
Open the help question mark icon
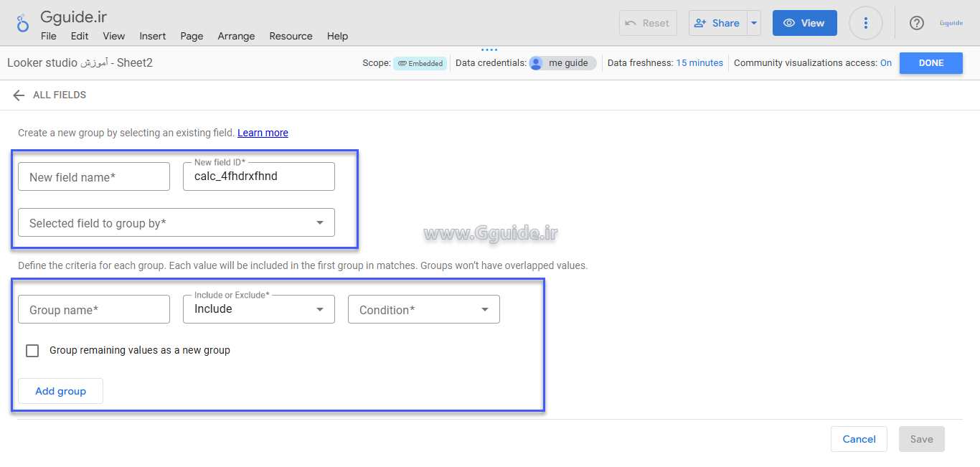[916, 23]
